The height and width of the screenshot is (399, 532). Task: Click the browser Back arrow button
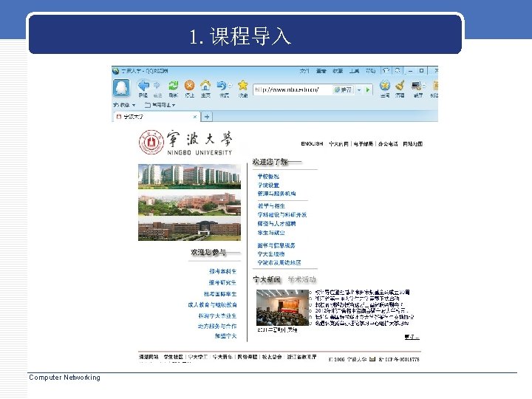click(143, 85)
